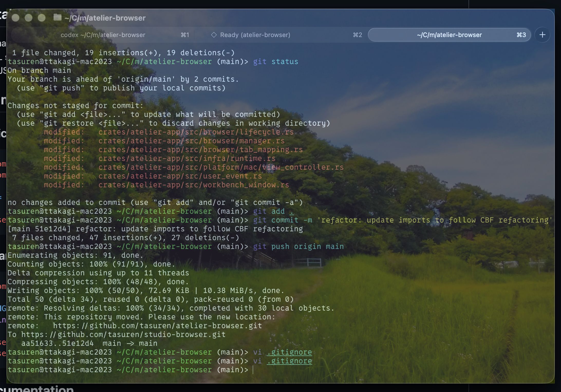Maximize the terminal window

42,18
